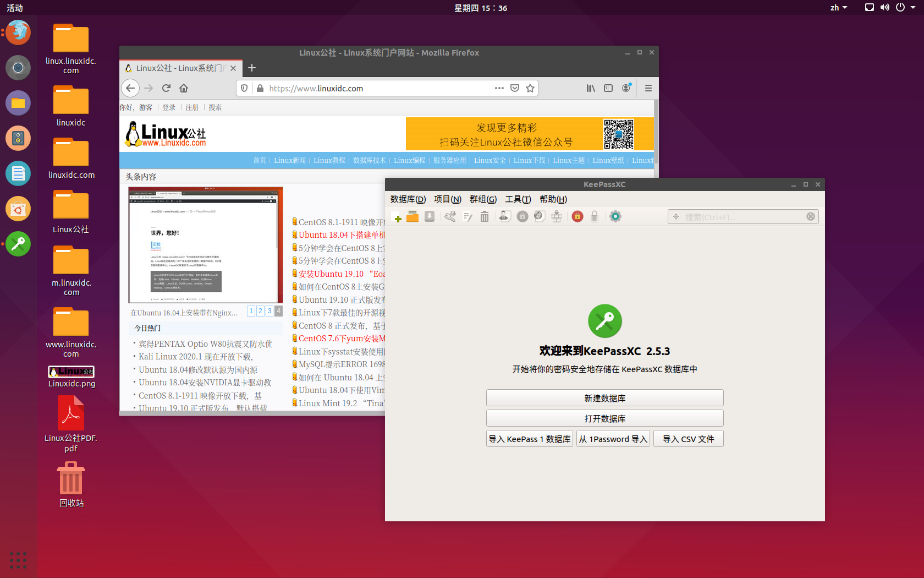Image resolution: width=924 pixels, height=578 pixels.
Task: Copy the URL using the globe icon
Action: [x=540, y=216]
